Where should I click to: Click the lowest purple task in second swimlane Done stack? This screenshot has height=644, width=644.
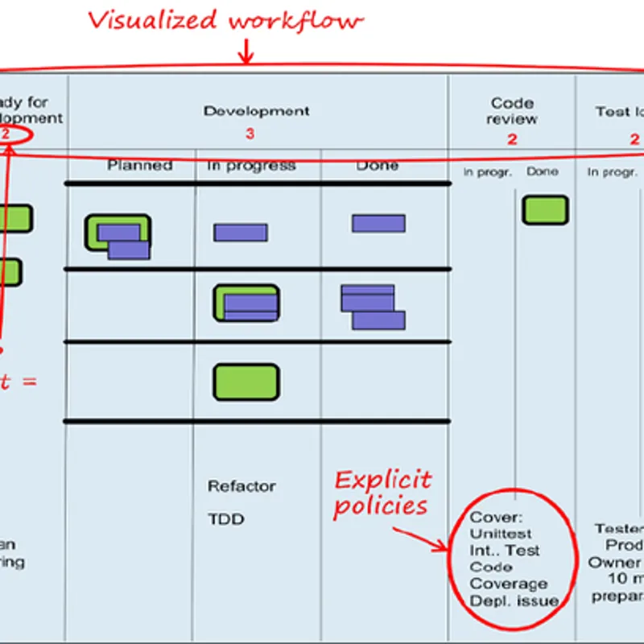coord(378,320)
